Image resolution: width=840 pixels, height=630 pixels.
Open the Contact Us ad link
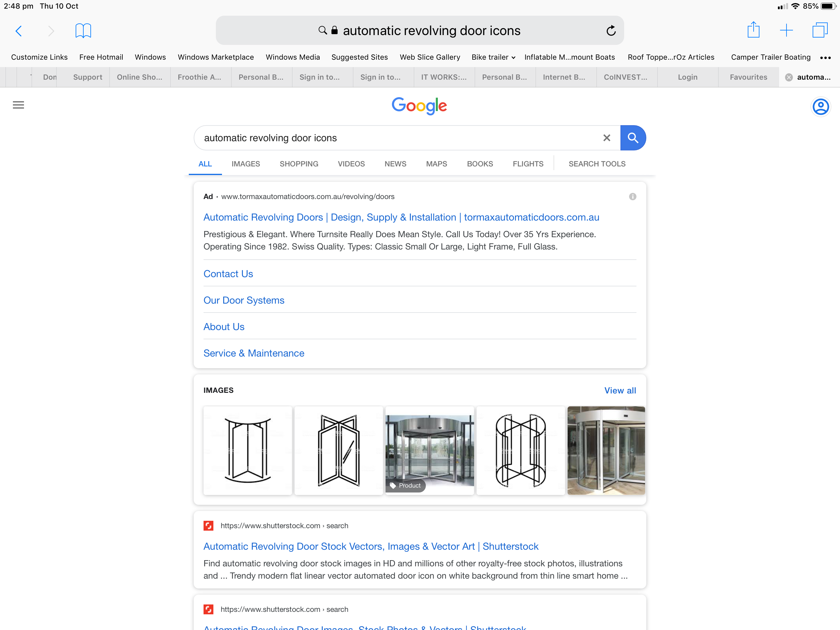[x=228, y=274]
